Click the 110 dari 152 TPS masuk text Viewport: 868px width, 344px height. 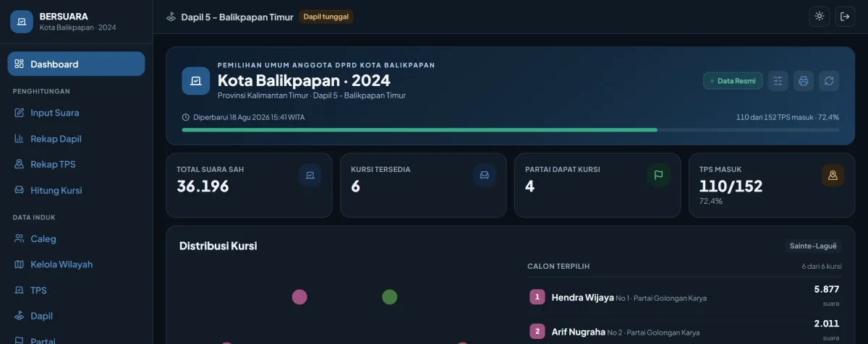click(788, 117)
